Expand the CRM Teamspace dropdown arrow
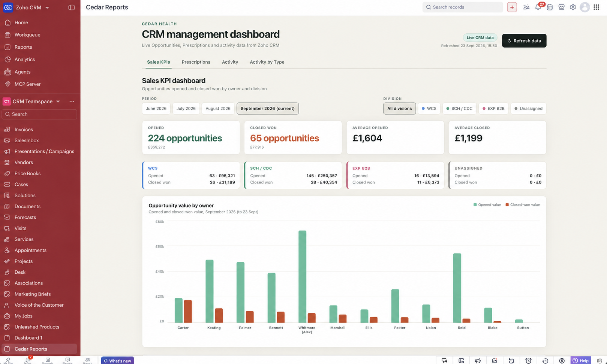This screenshot has width=607, height=364. click(x=58, y=101)
